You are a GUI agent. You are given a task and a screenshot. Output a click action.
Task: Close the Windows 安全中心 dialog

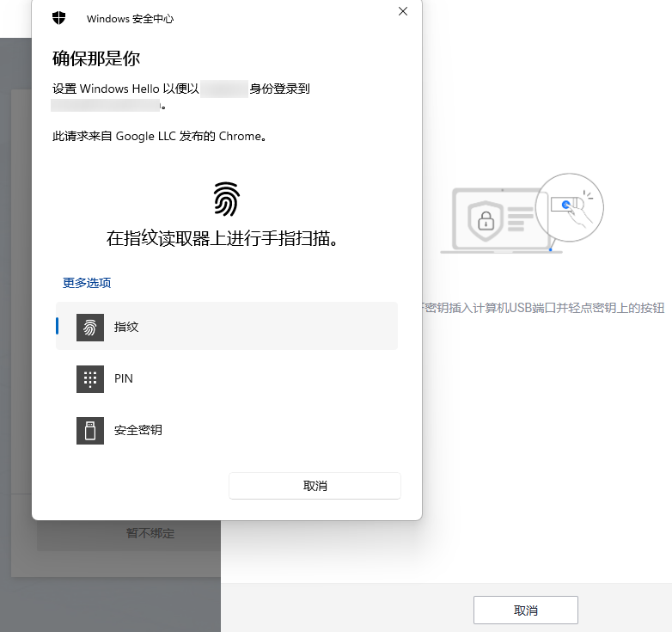point(403,11)
